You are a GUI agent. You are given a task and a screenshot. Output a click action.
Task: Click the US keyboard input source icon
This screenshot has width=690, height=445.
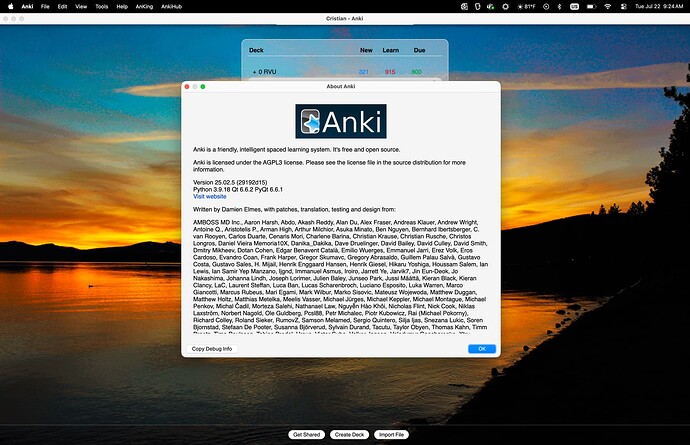[x=574, y=7]
